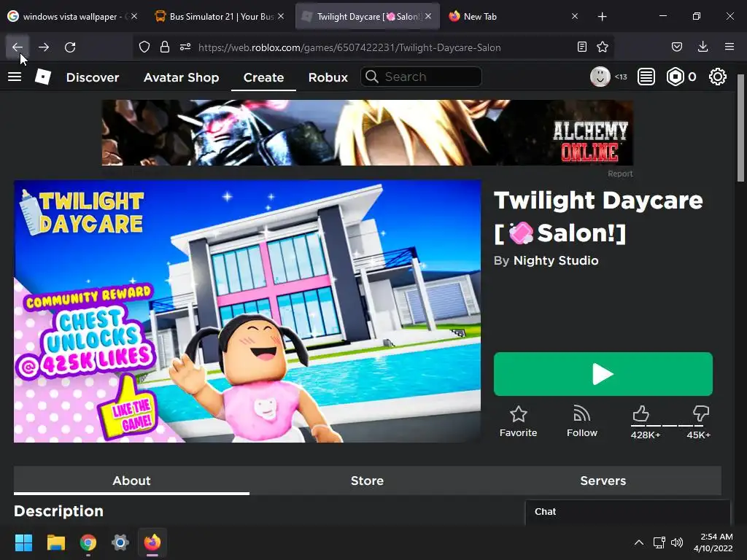Click the page vertical scrollbar
This screenshot has width=747, height=560.
point(741,128)
